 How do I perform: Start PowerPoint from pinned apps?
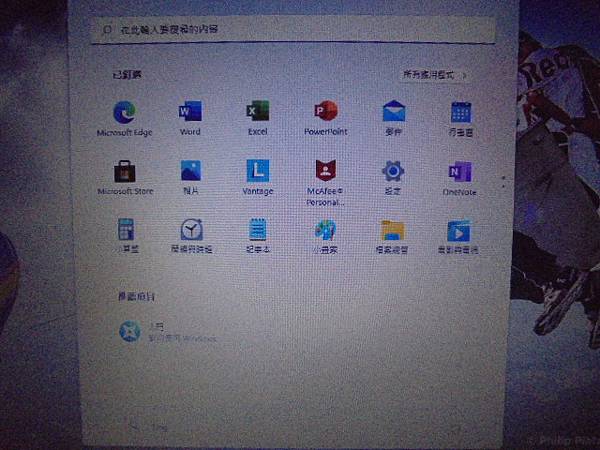click(326, 117)
